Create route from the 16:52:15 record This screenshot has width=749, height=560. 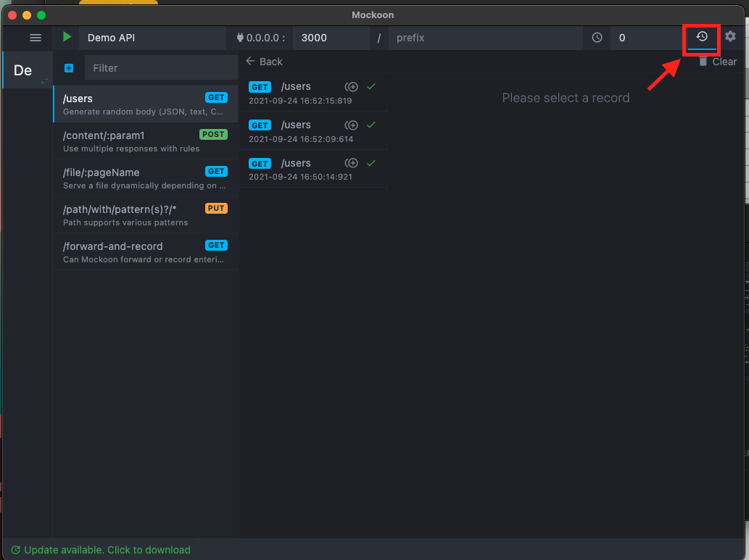[352, 86]
